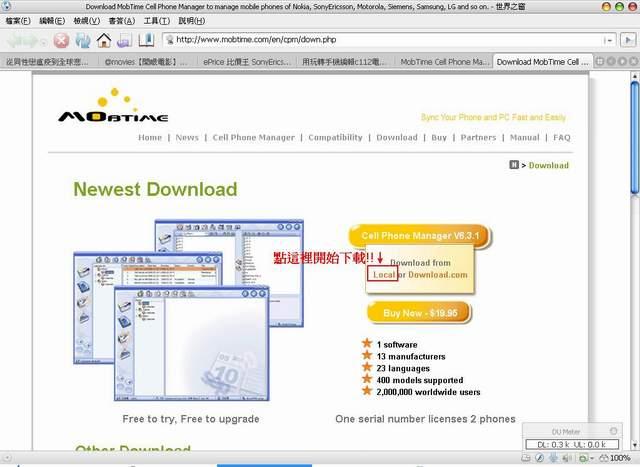Open the 編輯(E) menu
This screenshot has height=467, width=640.
52,21
